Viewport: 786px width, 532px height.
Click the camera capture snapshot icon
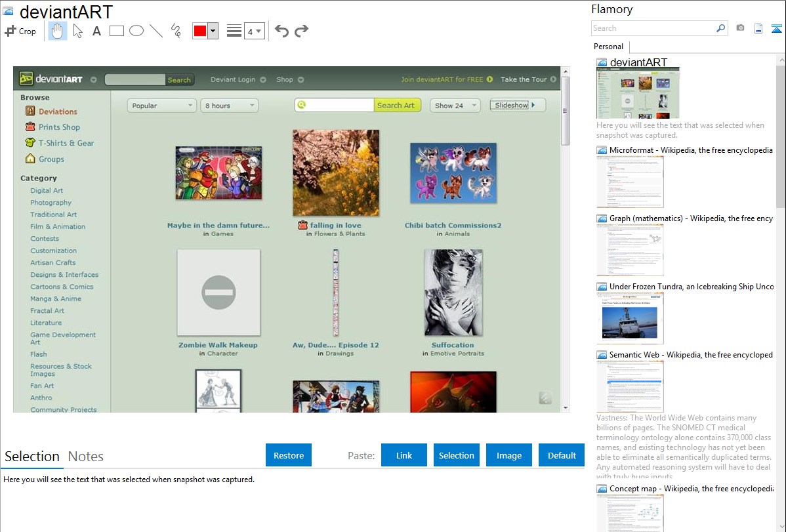coord(740,28)
